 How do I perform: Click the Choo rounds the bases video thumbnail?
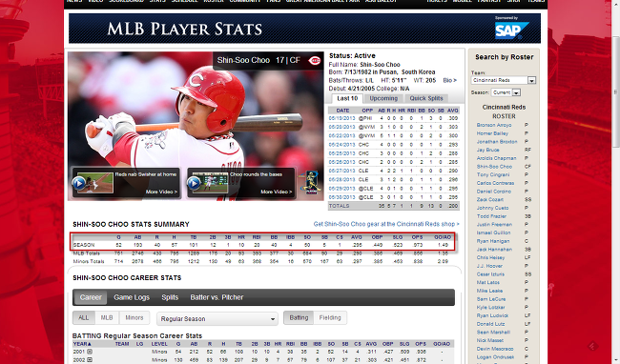coord(210,183)
